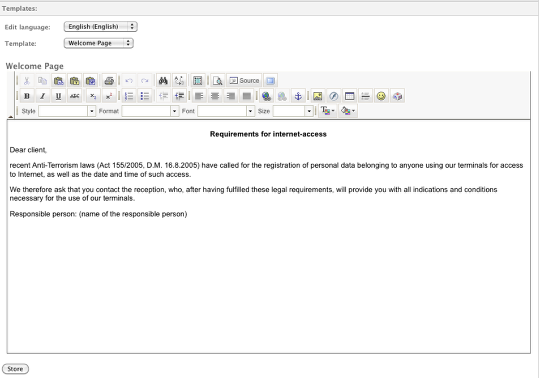Image resolution: width=540 pixels, height=378 pixels.
Task: Open the Size dropdown
Action: (x=293, y=111)
